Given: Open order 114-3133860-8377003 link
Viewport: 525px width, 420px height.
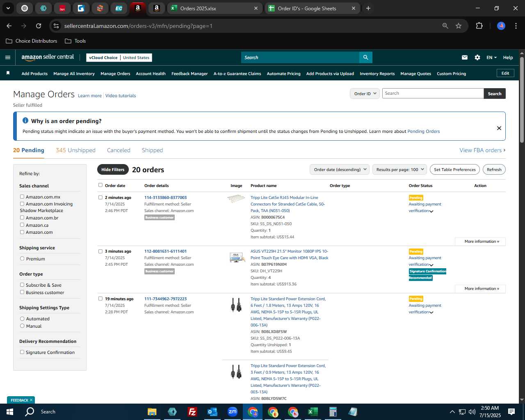Looking at the screenshot, I should click(x=165, y=197).
